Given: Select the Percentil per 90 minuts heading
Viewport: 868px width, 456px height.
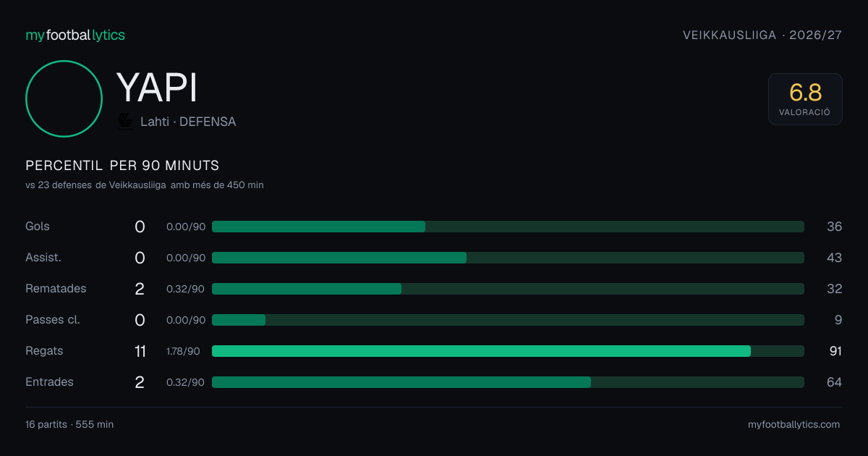Looking at the screenshot, I should click(122, 166).
